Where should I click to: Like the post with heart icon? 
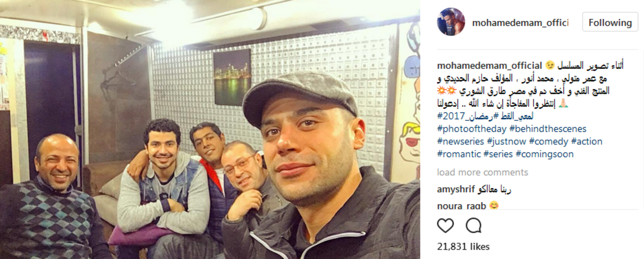(445, 225)
